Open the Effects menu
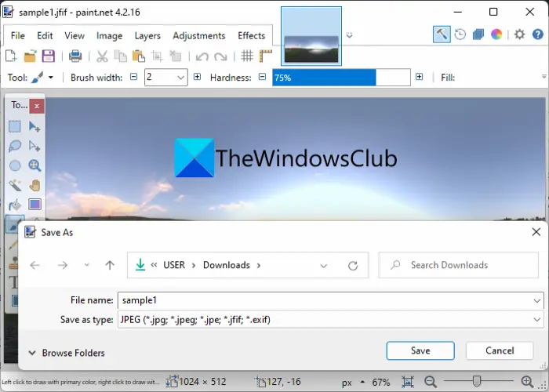 [252, 36]
